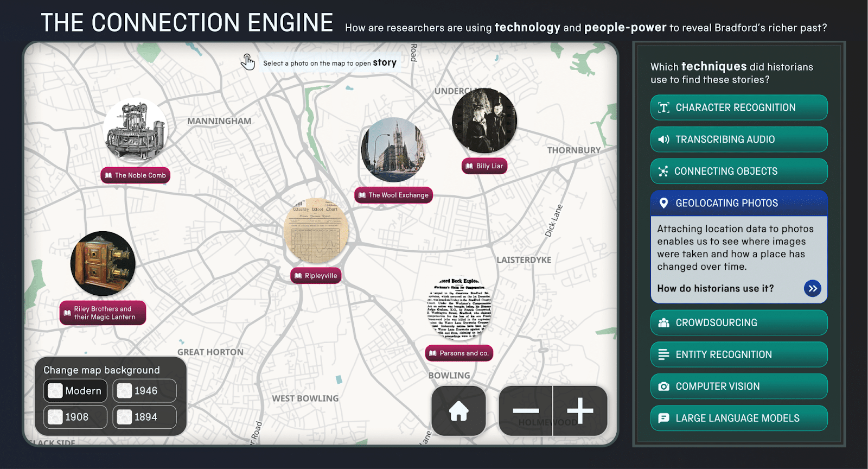Select the Billy Liar photo thumbnail

point(484,121)
